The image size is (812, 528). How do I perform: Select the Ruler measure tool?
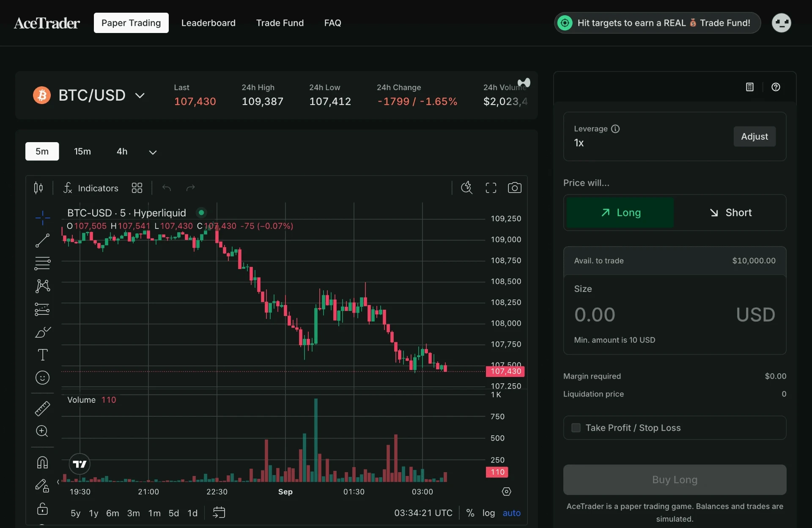pos(42,409)
